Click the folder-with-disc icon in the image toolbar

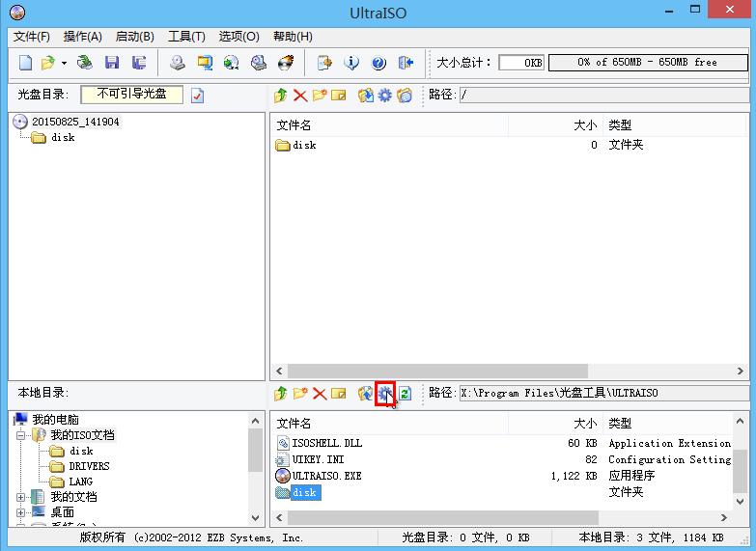point(405,96)
